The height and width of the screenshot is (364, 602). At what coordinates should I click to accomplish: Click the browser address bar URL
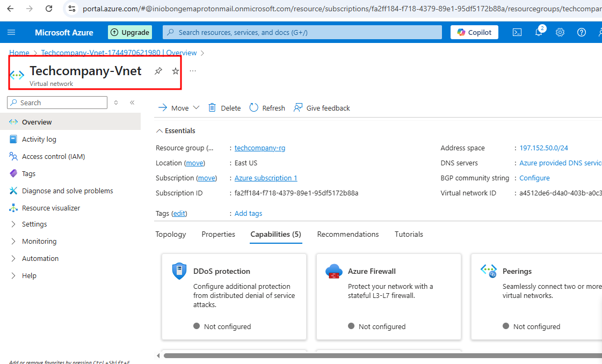point(342,9)
